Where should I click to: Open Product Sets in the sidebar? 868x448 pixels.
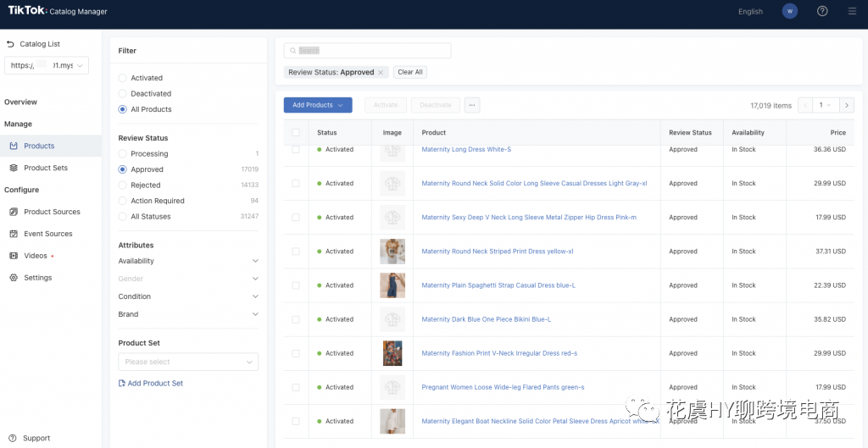point(46,168)
